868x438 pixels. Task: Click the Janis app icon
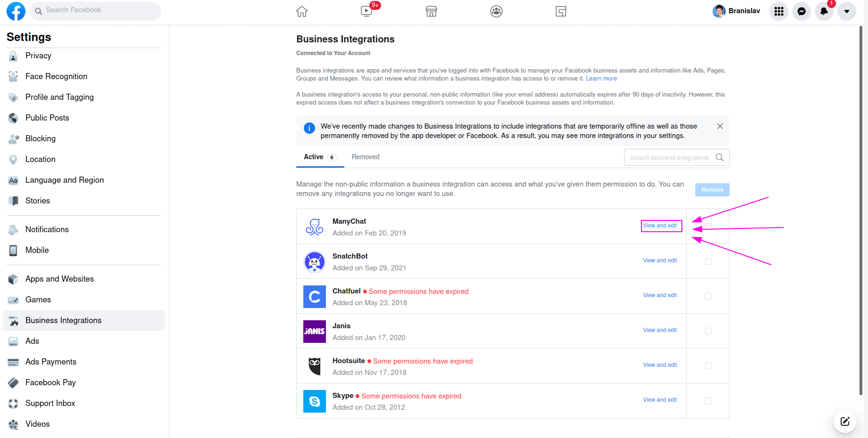point(315,332)
